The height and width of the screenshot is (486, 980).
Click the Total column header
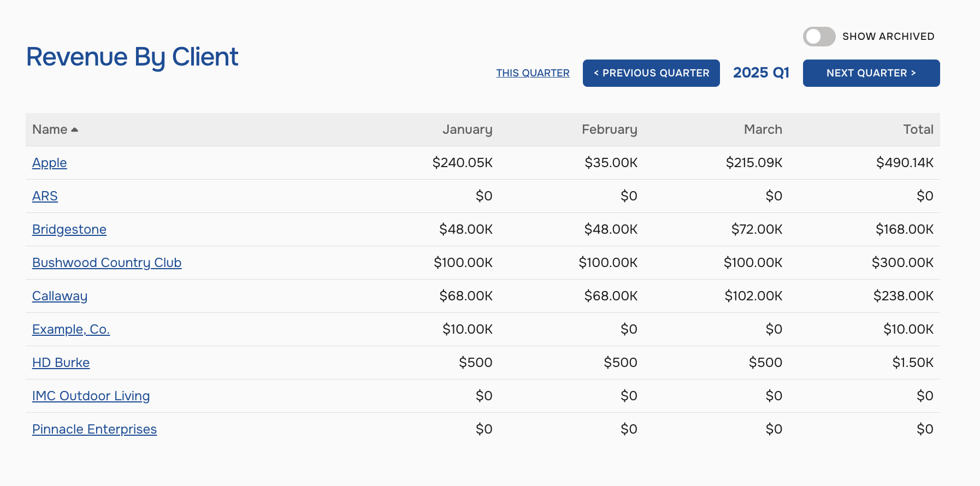[918, 129]
